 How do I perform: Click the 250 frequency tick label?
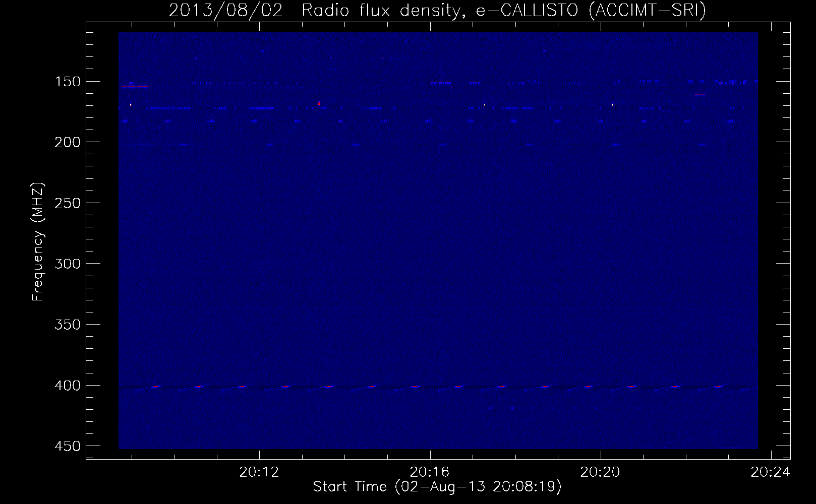point(67,203)
